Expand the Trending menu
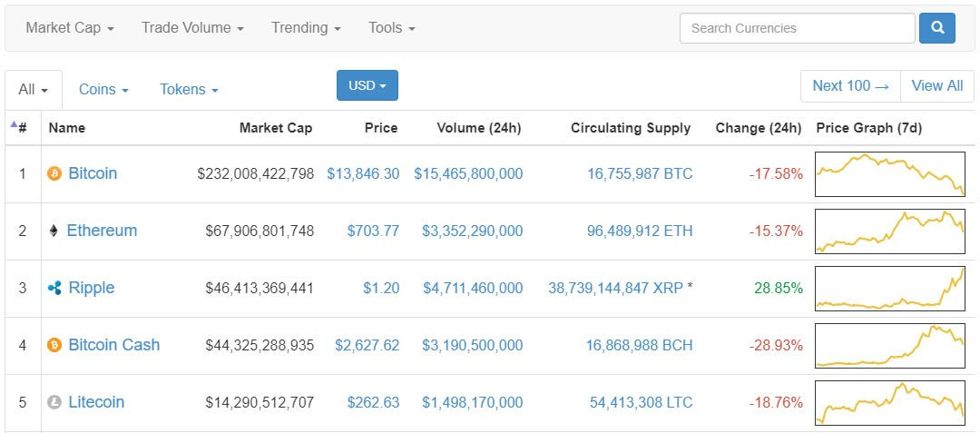 (x=307, y=28)
